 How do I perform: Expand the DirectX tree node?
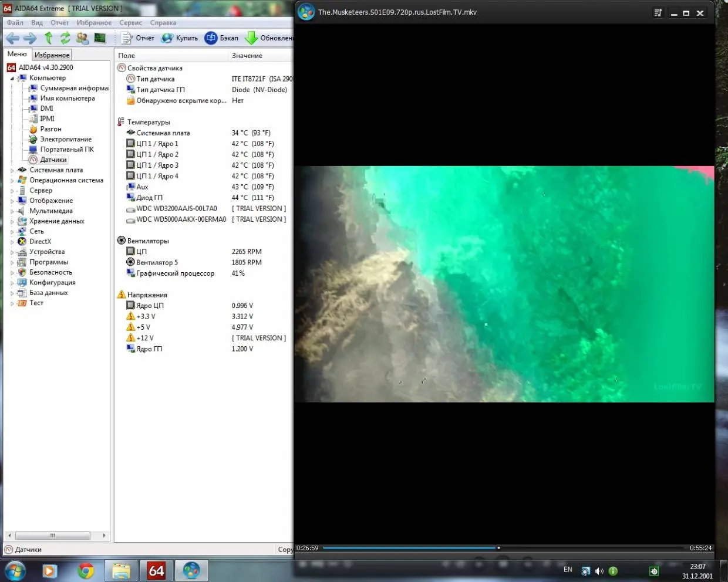(12, 242)
